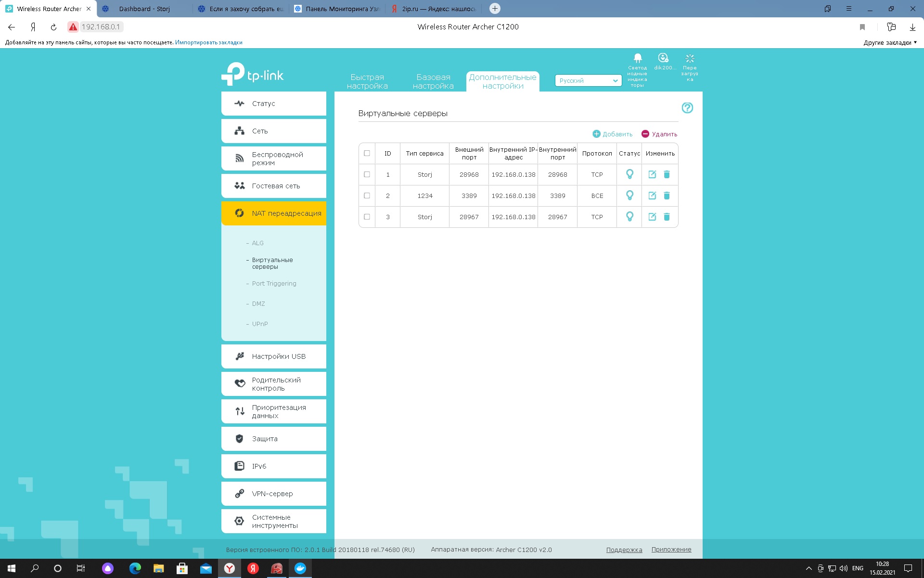924x578 pixels.
Task: Delete the 3389 port forwarding entry
Action: click(667, 196)
